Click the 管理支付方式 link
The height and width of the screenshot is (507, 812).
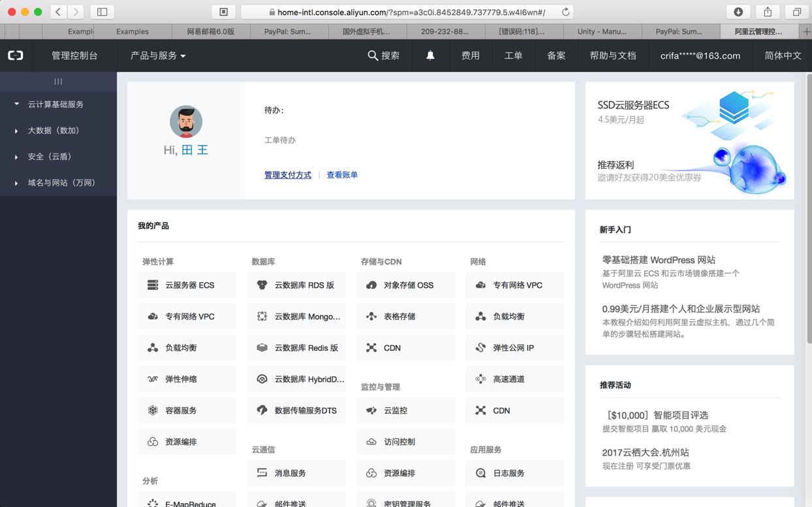287,175
